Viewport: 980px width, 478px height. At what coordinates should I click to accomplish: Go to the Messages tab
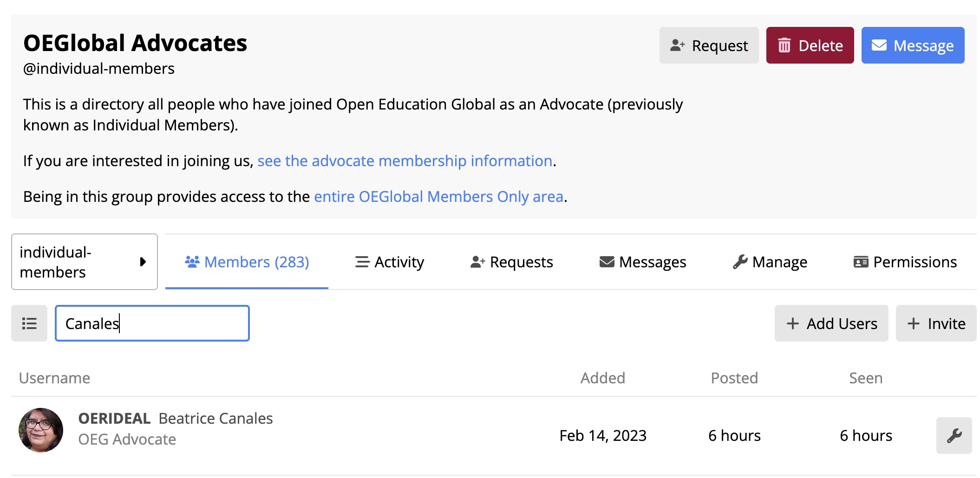[642, 262]
